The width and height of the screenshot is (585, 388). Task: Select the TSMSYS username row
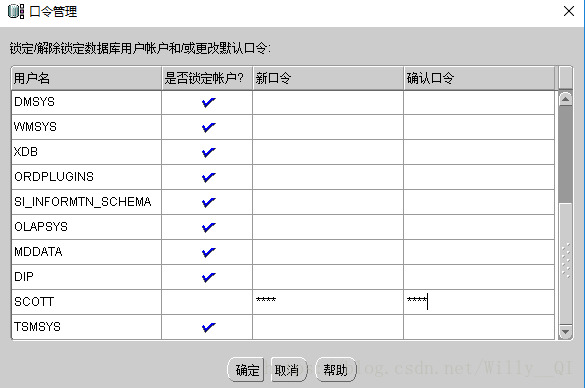87,327
